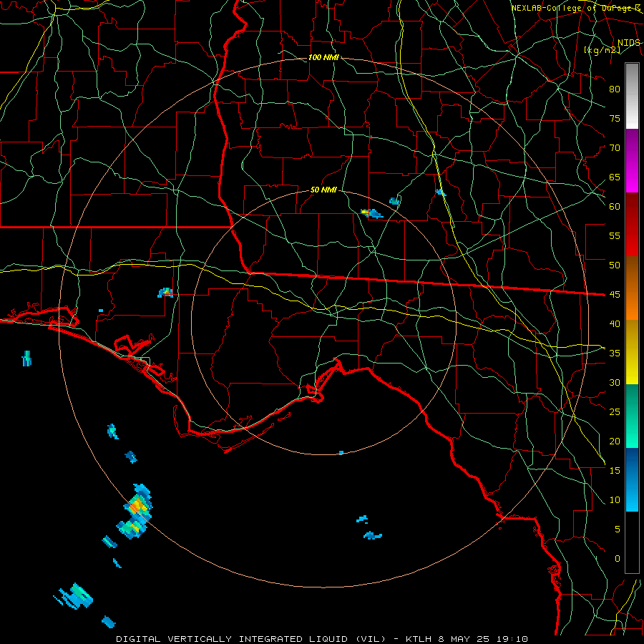The width and height of the screenshot is (644, 644).
Task: Click the scale value "5"
Action: tap(618, 530)
